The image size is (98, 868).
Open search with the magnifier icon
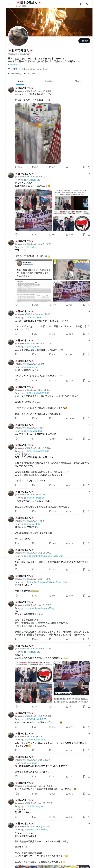pyautogui.click(x=88, y=4)
